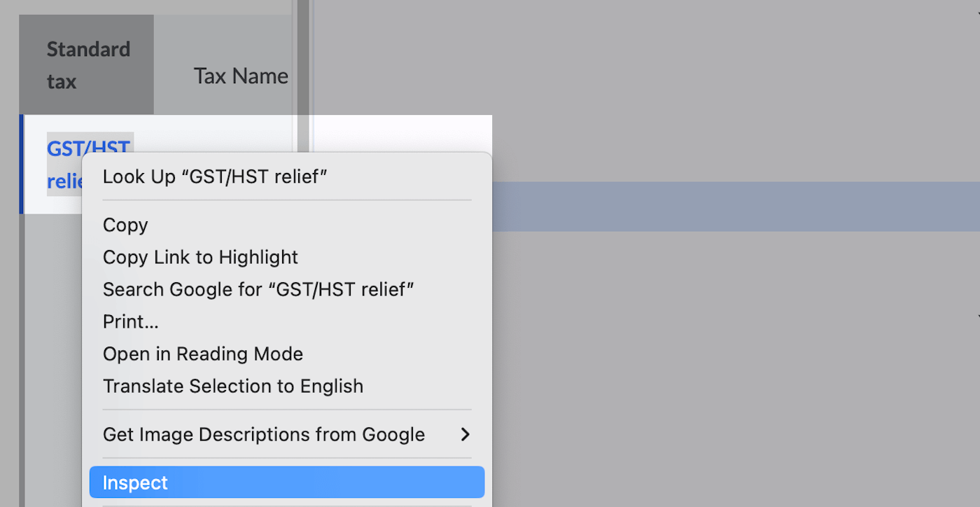Image resolution: width=980 pixels, height=507 pixels.
Task: Select Open in Reading Mode
Action: coord(202,354)
